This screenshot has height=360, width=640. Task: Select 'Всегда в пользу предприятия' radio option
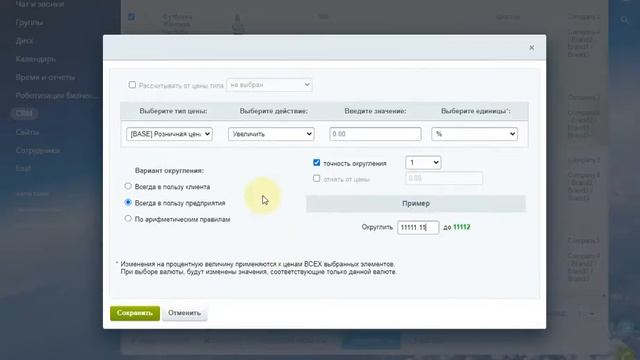click(128, 202)
